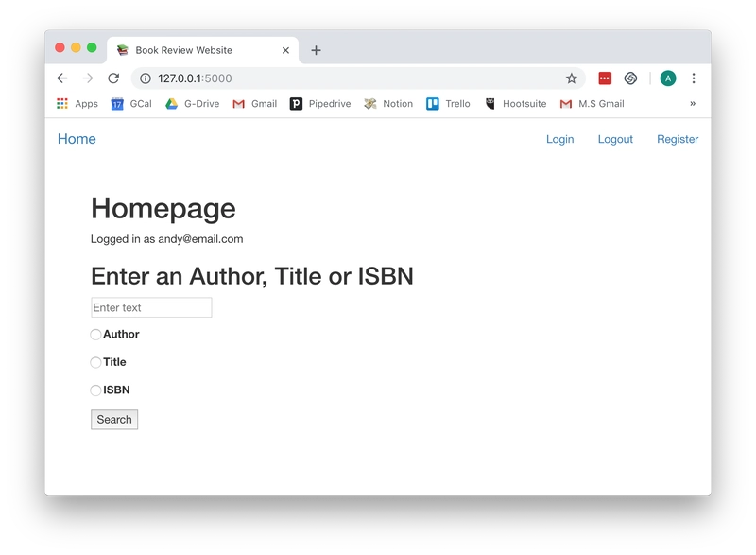Open the red password manager extension icon
The image size is (756, 555).
[x=605, y=78]
